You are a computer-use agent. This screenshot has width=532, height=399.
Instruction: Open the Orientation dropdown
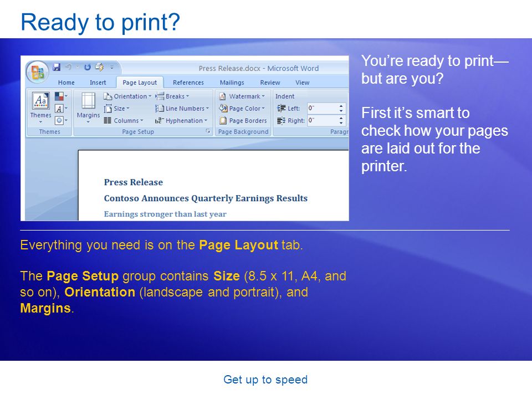[x=127, y=96]
